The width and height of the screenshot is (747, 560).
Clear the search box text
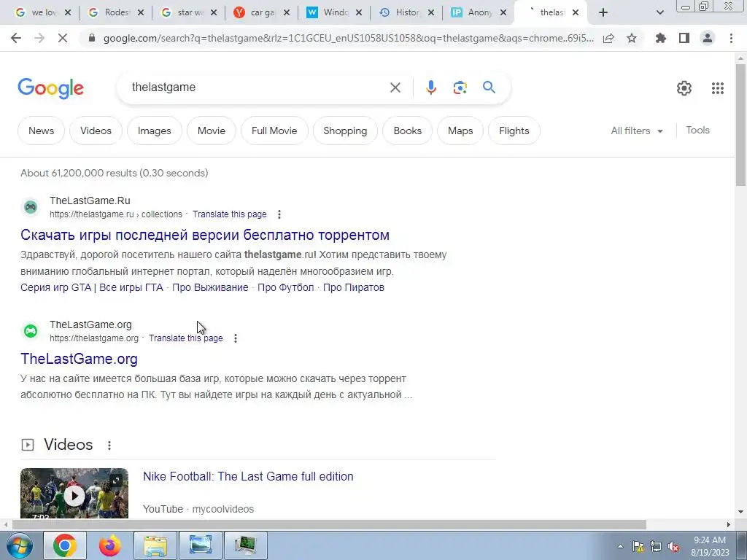point(395,87)
